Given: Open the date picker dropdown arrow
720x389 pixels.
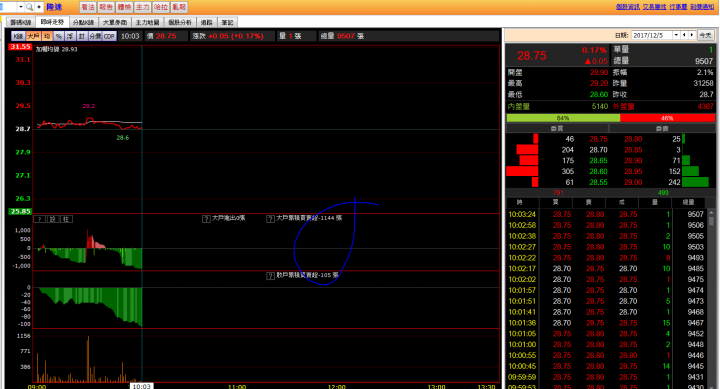Looking at the screenshot, I should coord(676,35).
